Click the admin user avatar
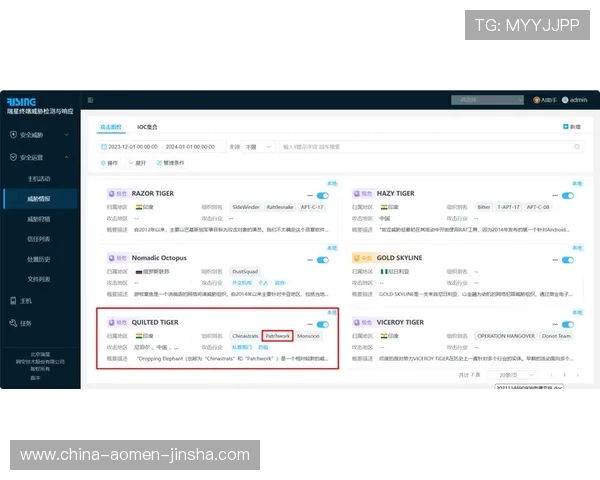This screenshot has width=600, height=480. click(566, 100)
